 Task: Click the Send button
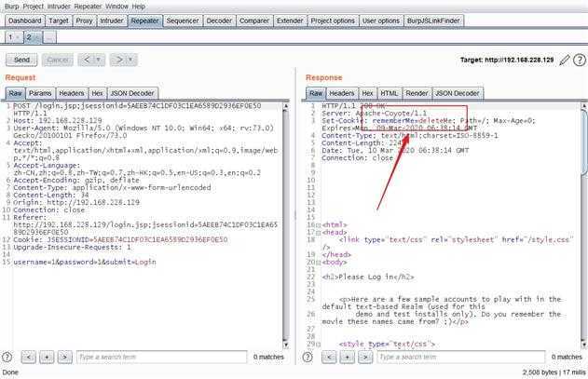[x=21, y=60]
